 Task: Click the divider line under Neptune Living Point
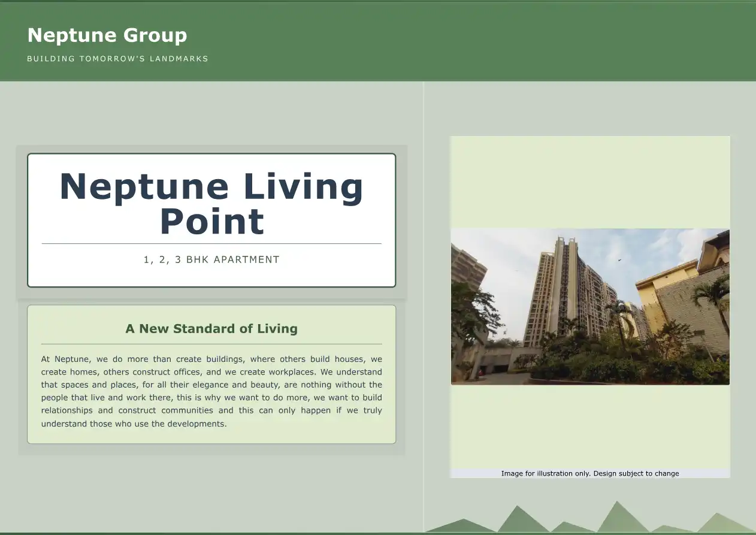[211, 244]
